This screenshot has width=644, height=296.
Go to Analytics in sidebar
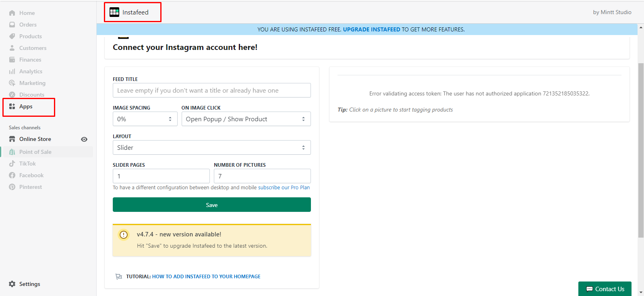pyautogui.click(x=31, y=71)
